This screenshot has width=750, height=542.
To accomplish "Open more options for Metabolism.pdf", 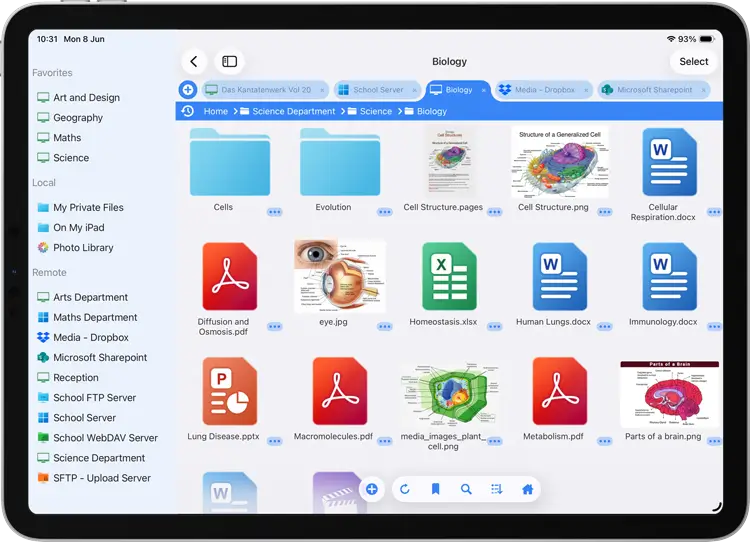I will point(605,441).
